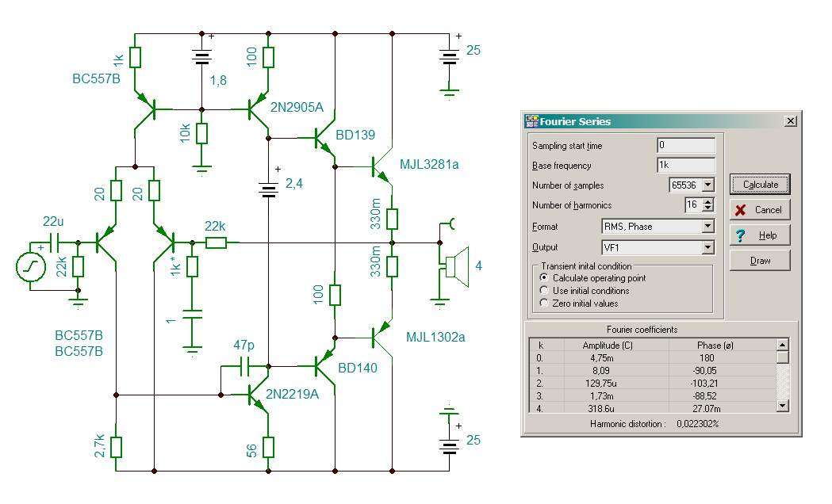Image resolution: width=832 pixels, height=504 pixels.
Task: Select Use initial conditions option
Action: [x=544, y=290]
